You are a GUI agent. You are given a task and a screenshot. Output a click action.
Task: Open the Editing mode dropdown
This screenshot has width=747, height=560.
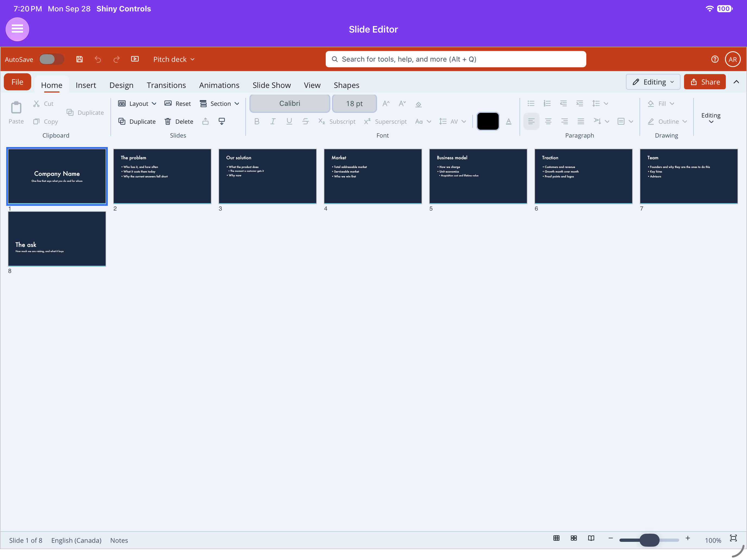click(x=653, y=82)
